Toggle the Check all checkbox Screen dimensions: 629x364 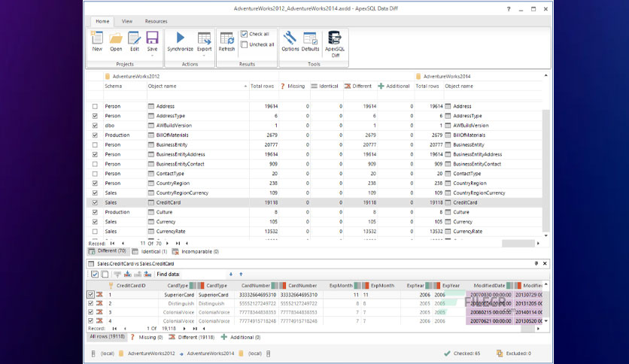(245, 34)
